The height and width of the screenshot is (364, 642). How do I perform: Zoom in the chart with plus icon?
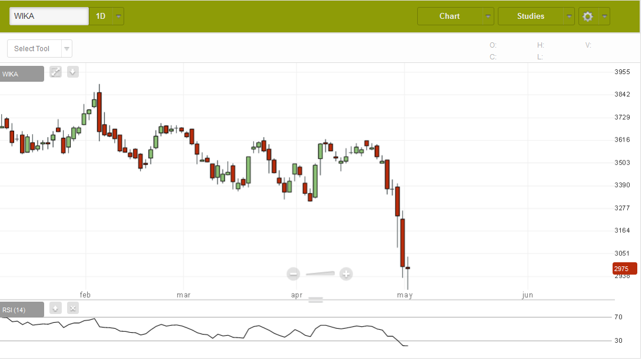(x=346, y=273)
